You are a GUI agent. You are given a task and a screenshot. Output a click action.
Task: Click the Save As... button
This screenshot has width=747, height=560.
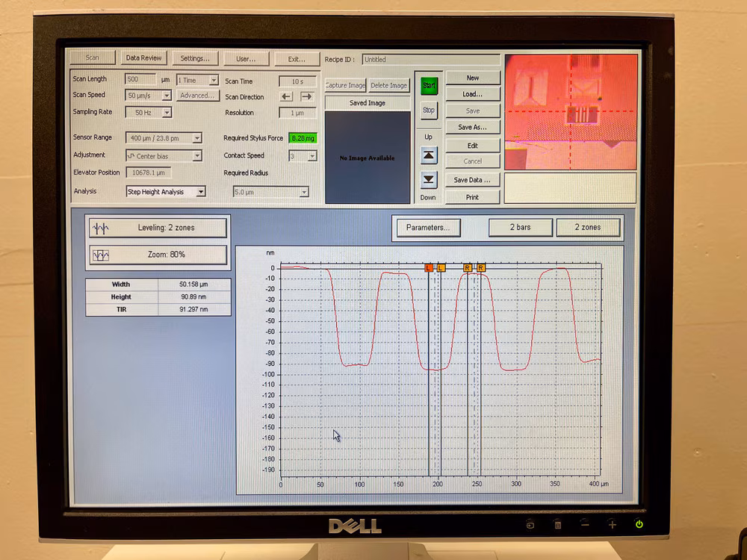click(473, 127)
